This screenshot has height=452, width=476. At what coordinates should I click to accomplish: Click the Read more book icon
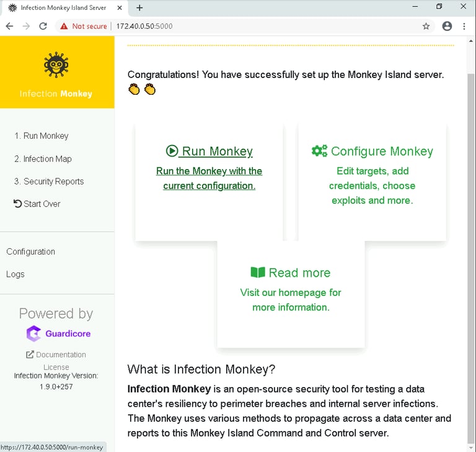click(258, 272)
